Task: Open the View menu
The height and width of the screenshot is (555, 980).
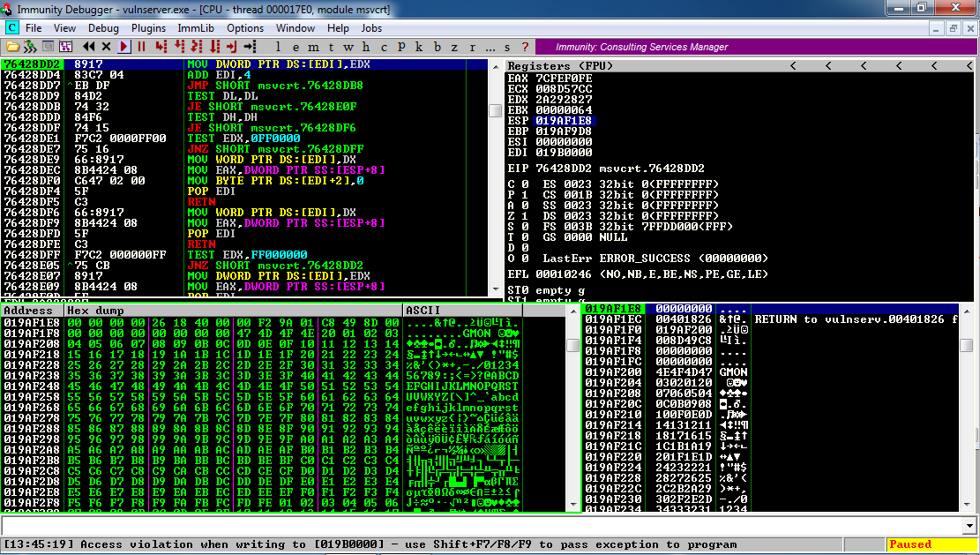Action: click(64, 28)
